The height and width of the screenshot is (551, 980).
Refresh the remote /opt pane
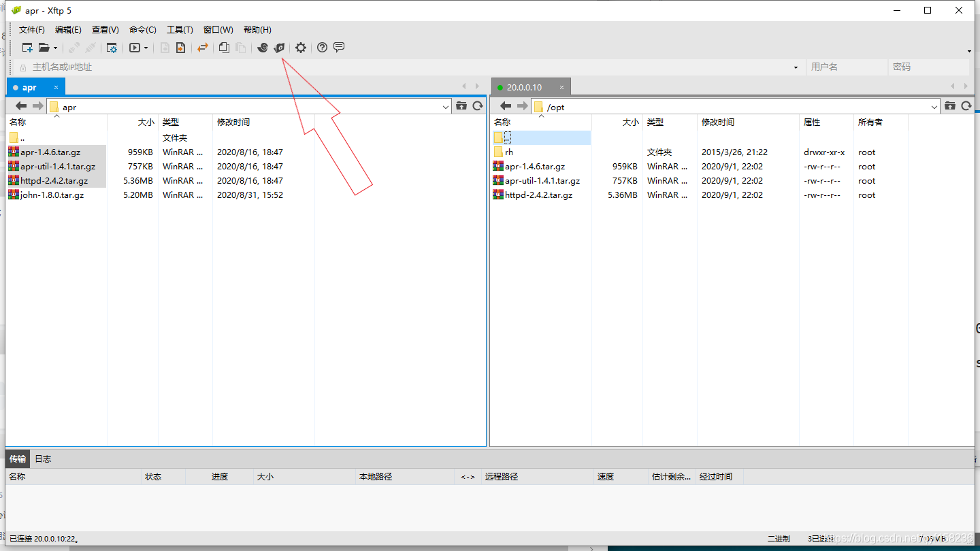click(966, 106)
